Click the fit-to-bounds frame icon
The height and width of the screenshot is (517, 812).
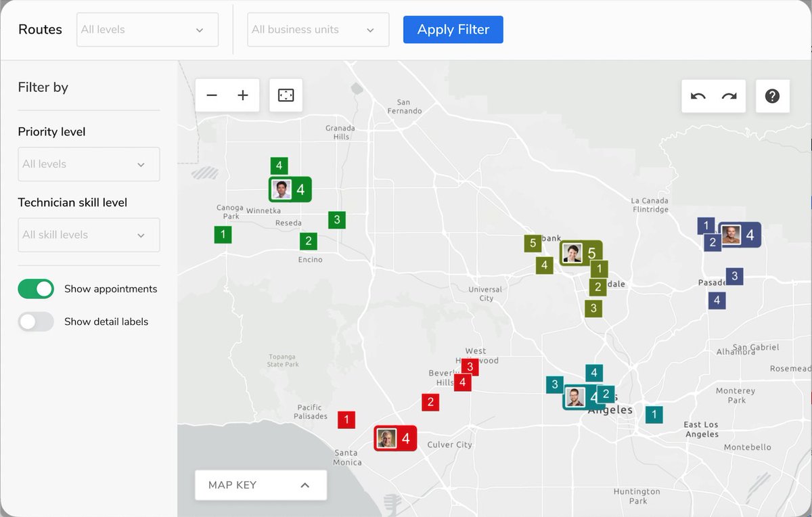[x=286, y=95]
